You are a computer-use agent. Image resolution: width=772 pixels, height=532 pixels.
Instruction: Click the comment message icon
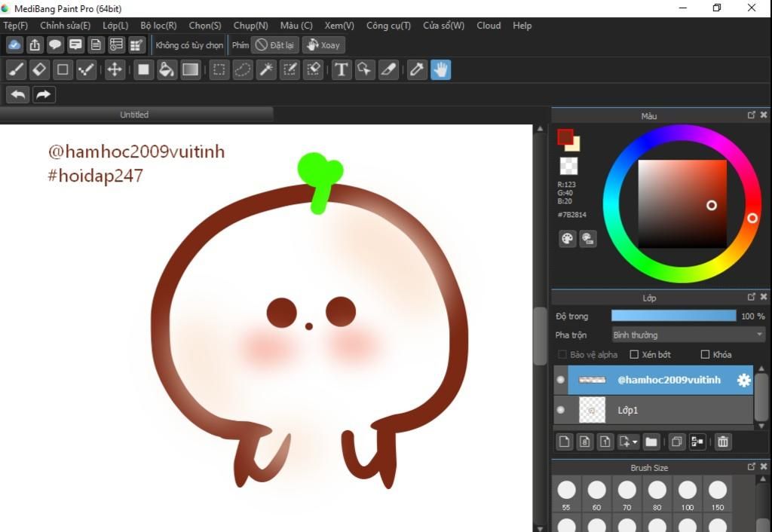[x=75, y=44]
